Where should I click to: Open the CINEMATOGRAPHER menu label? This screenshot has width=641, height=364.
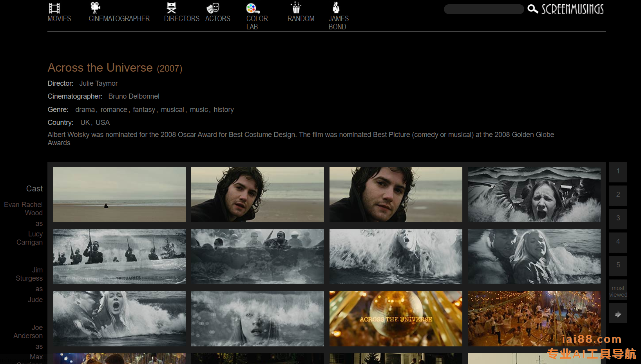click(x=119, y=18)
